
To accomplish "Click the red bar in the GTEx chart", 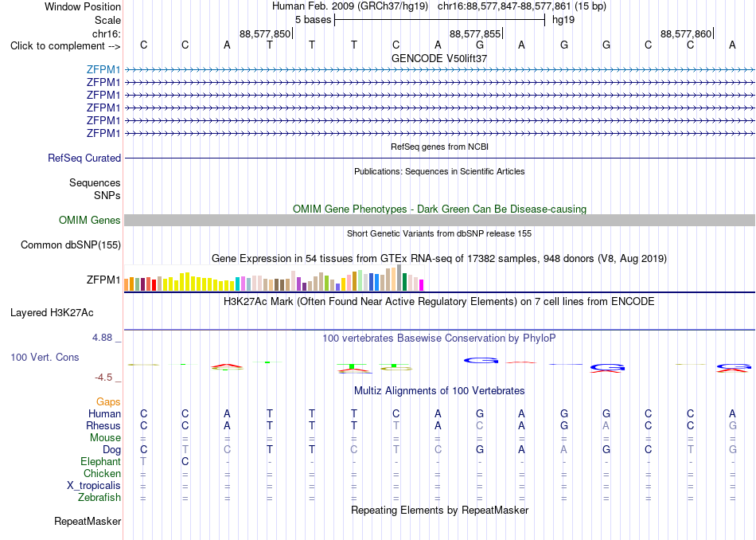I will click(x=154, y=284).
